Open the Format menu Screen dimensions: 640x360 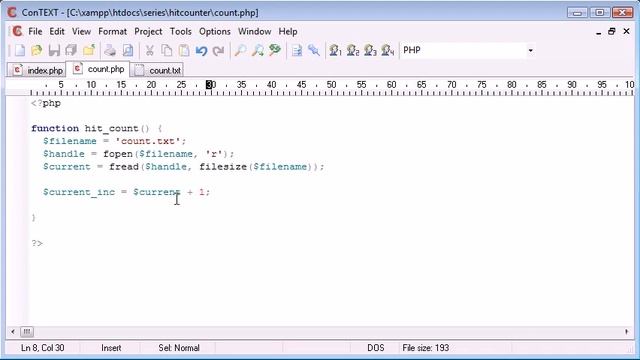(x=112, y=31)
